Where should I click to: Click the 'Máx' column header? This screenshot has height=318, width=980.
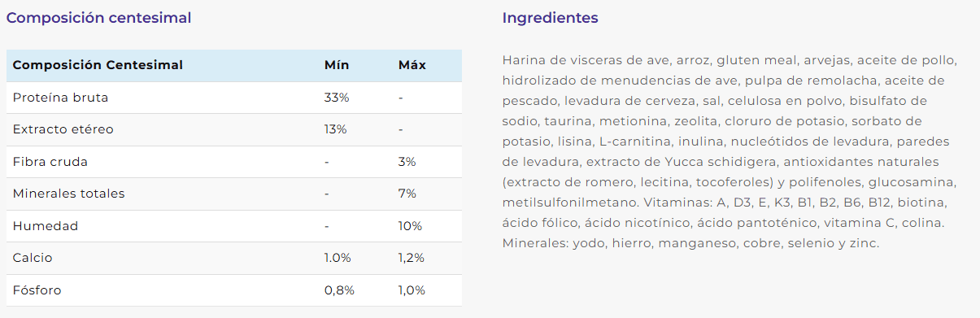[x=412, y=65]
